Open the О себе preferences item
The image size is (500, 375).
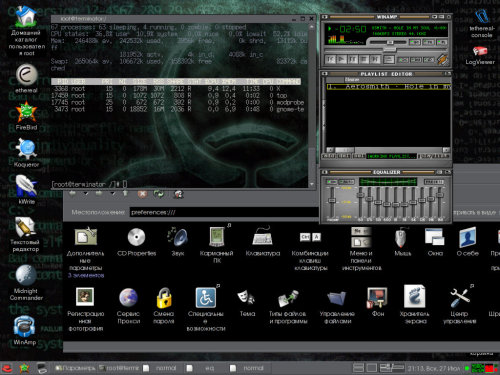point(467,242)
